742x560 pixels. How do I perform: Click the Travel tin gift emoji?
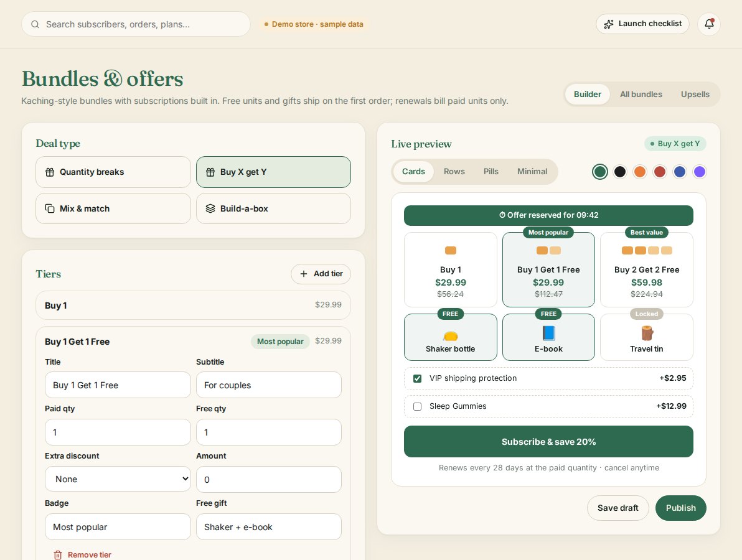[x=647, y=334]
